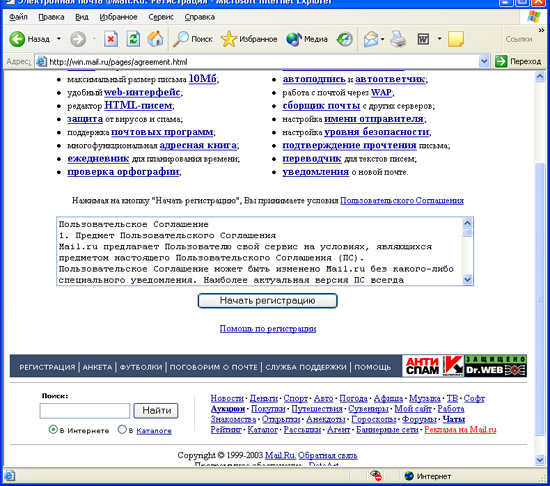
Task: Expand the Назад history dropdown arrow
Action: coord(59,39)
